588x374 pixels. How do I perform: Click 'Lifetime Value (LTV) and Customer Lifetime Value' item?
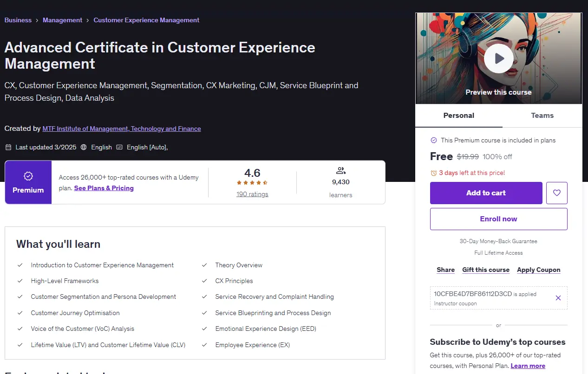[x=108, y=345]
